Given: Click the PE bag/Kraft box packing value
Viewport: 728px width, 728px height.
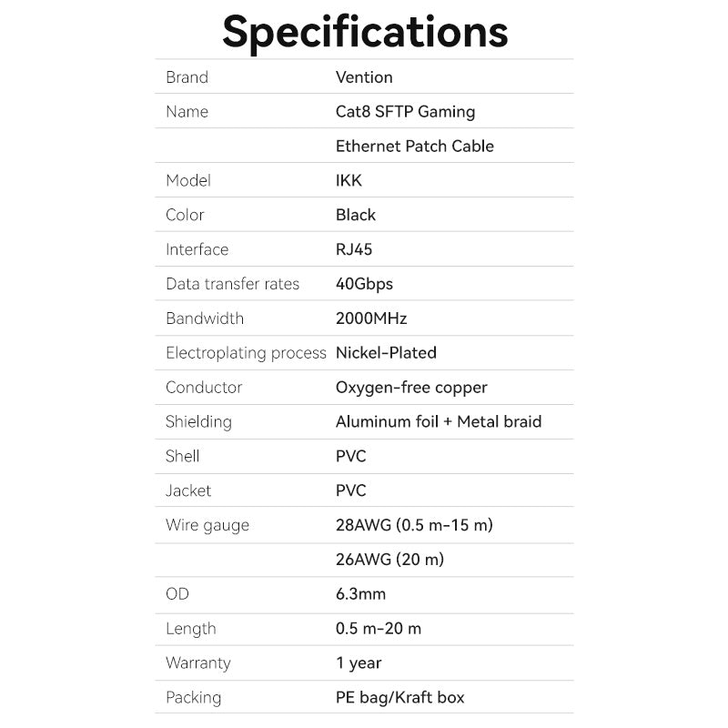Looking at the screenshot, I should [x=399, y=698].
